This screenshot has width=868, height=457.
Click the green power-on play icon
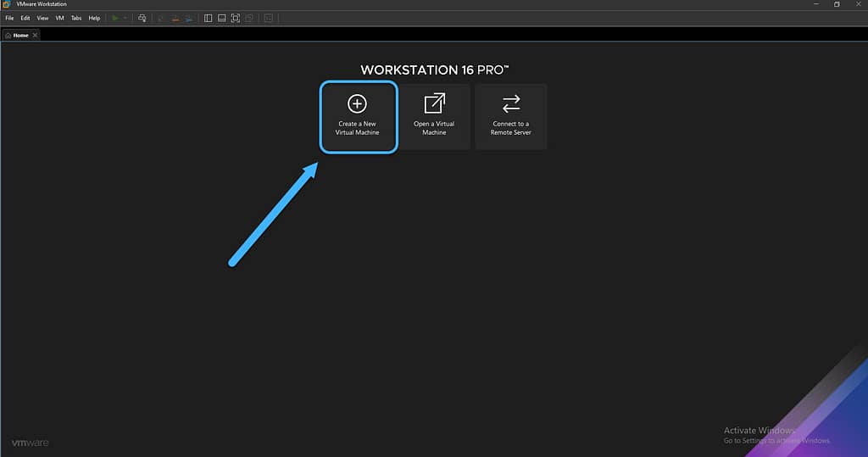click(115, 19)
